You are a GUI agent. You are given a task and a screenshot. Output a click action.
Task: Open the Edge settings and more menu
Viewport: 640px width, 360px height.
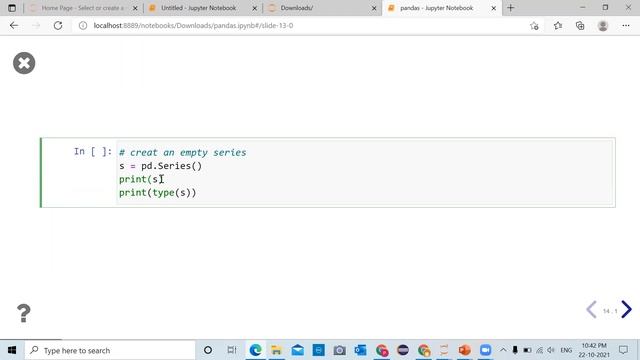(626, 26)
